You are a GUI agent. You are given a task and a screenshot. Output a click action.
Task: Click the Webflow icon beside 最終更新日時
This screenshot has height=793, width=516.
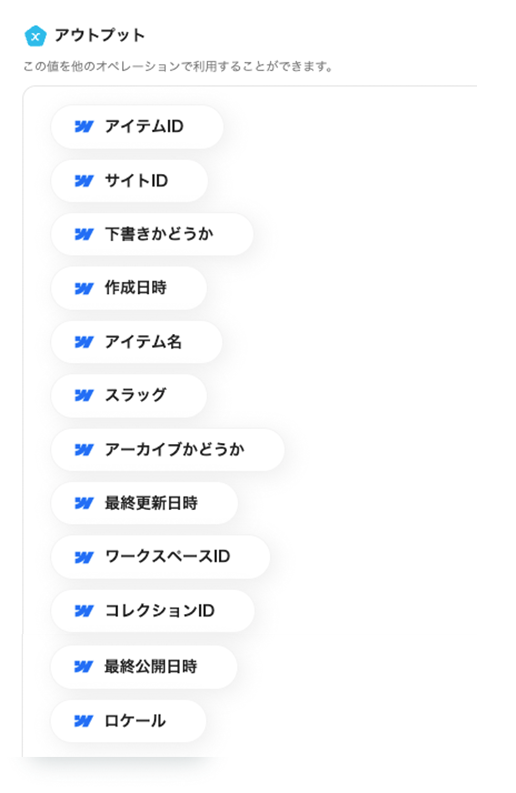pyautogui.click(x=84, y=503)
